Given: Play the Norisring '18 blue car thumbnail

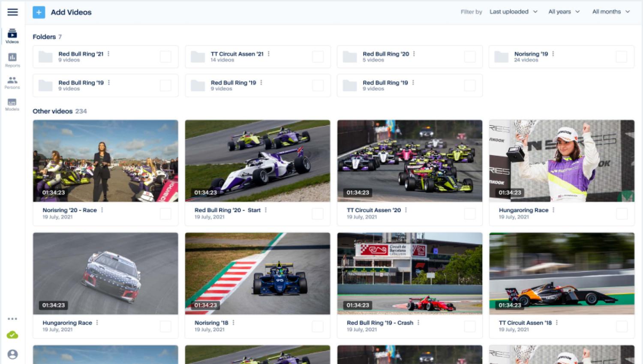Looking at the screenshot, I should pyautogui.click(x=258, y=273).
